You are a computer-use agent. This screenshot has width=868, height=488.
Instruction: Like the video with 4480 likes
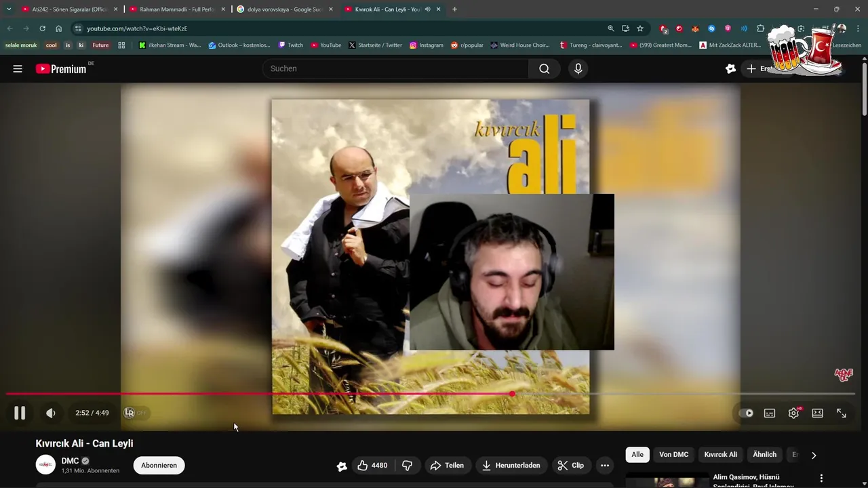click(373, 465)
